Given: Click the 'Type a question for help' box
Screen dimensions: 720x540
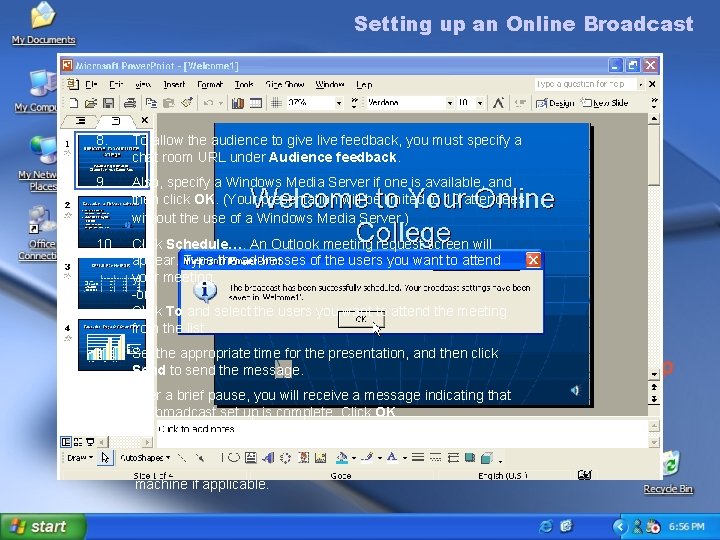Looking at the screenshot, I should coord(585,84).
